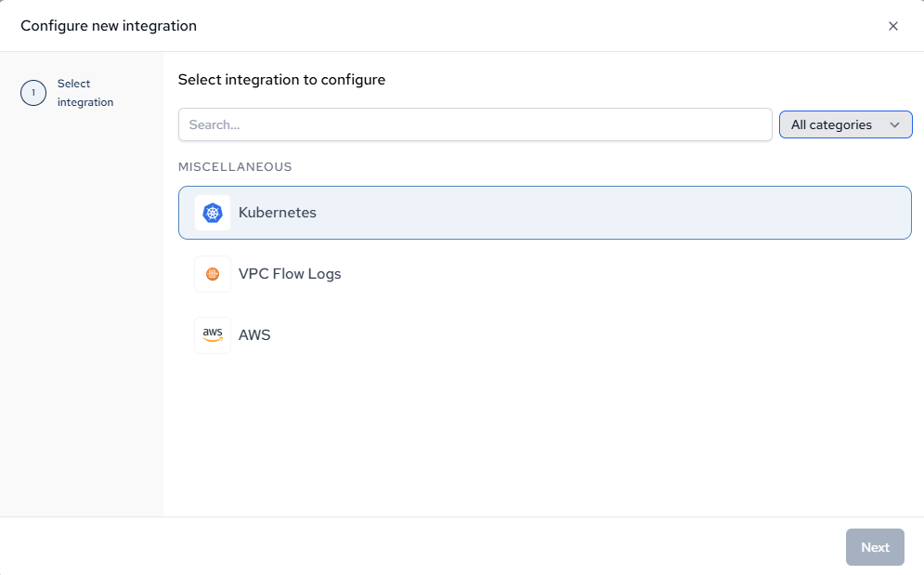924x575 pixels.
Task: Close the integration dialog
Action: (x=893, y=26)
